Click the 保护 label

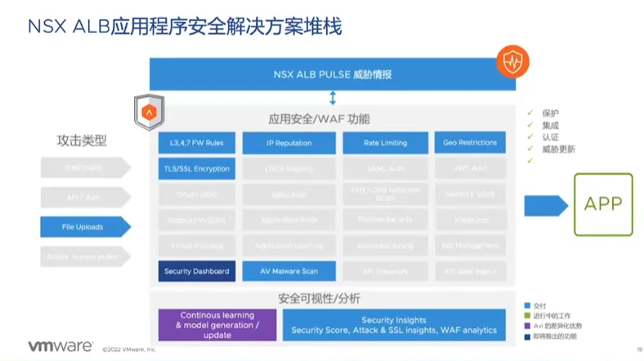[551, 113]
